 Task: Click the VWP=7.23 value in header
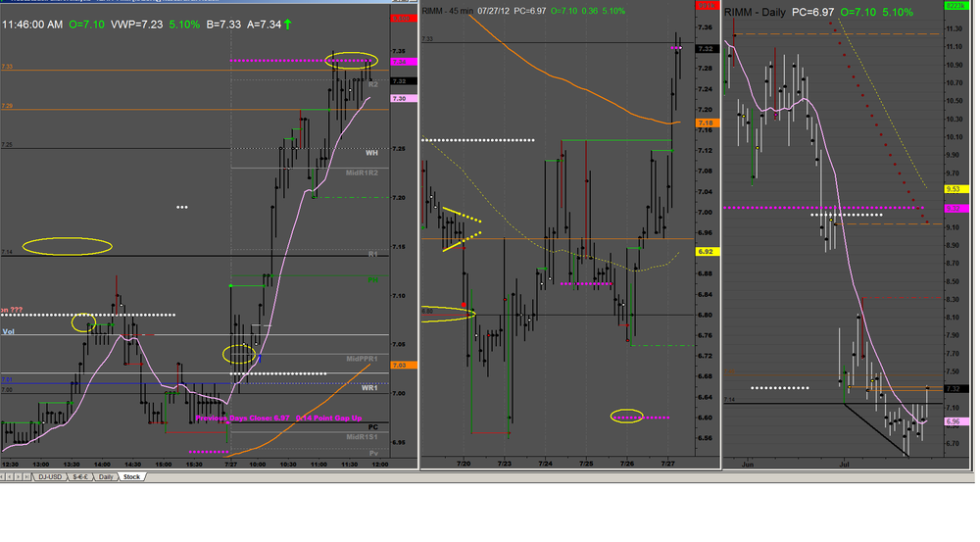(137, 25)
